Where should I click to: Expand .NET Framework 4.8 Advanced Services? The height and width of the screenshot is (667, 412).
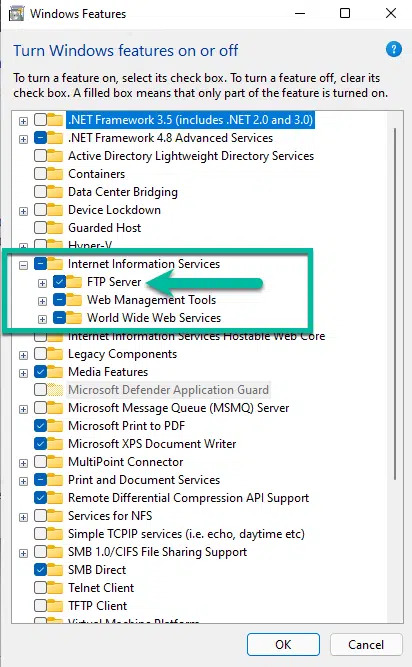pos(23,139)
